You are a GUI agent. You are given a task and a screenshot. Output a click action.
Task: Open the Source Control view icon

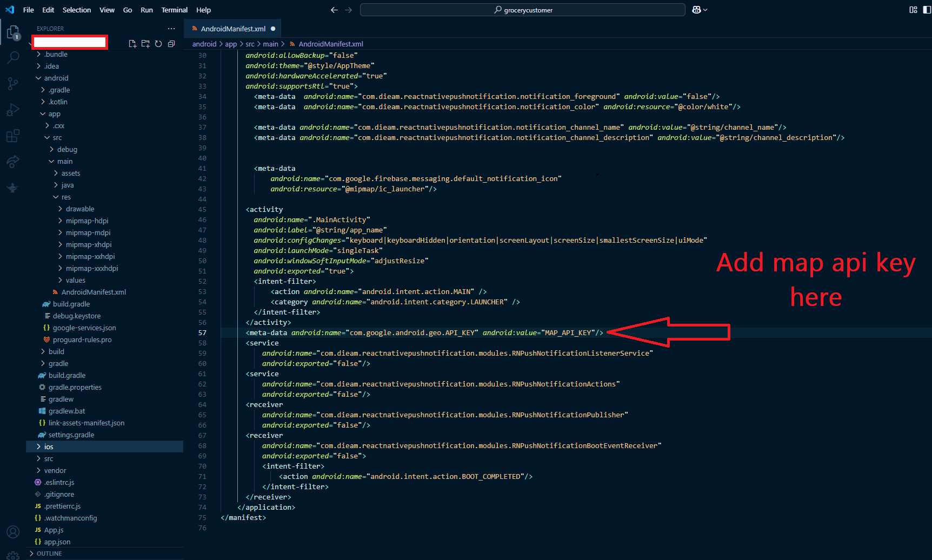coord(13,83)
